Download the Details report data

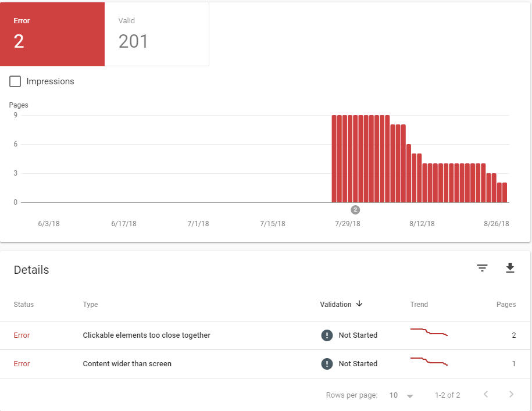pyautogui.click(x=510, y=268)
